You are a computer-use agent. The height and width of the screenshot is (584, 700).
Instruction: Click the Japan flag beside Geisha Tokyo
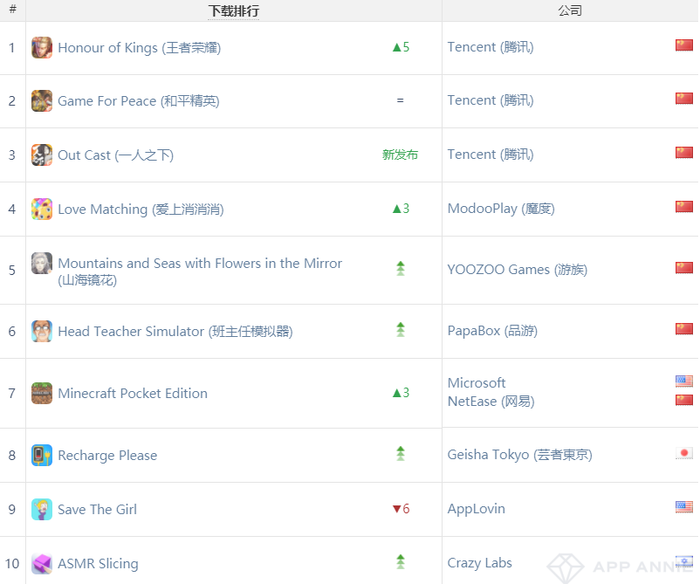[684, 453]
